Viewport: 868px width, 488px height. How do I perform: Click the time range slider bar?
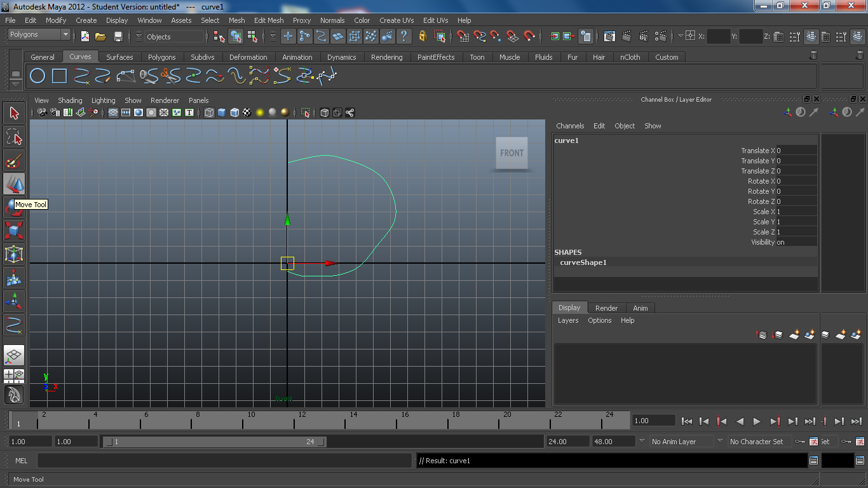215,442
